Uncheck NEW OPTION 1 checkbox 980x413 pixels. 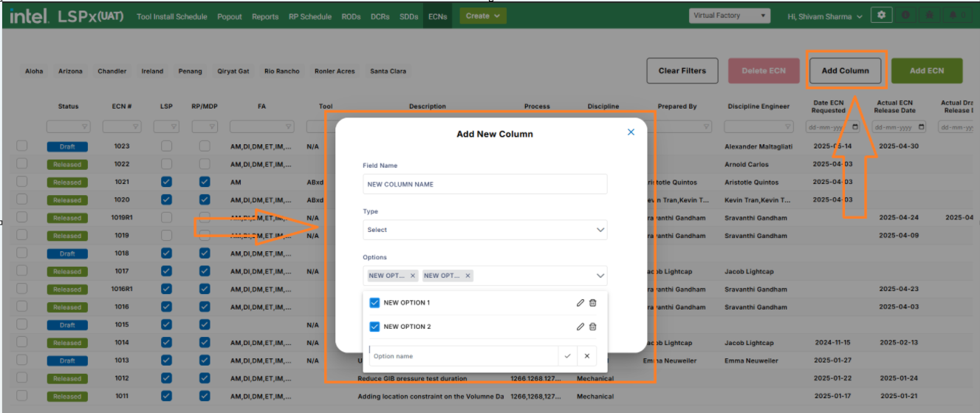tap(374, 303)
